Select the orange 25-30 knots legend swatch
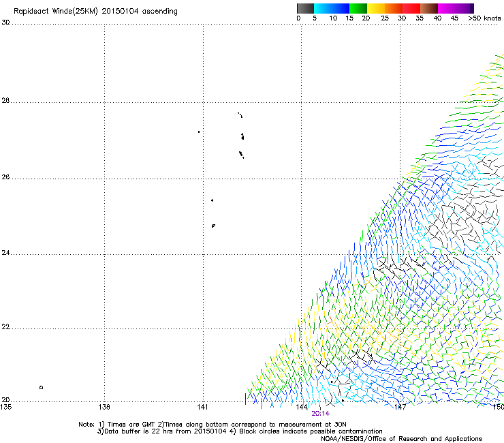504x443 pixels. pyautogui.click(x=394, y=8)
